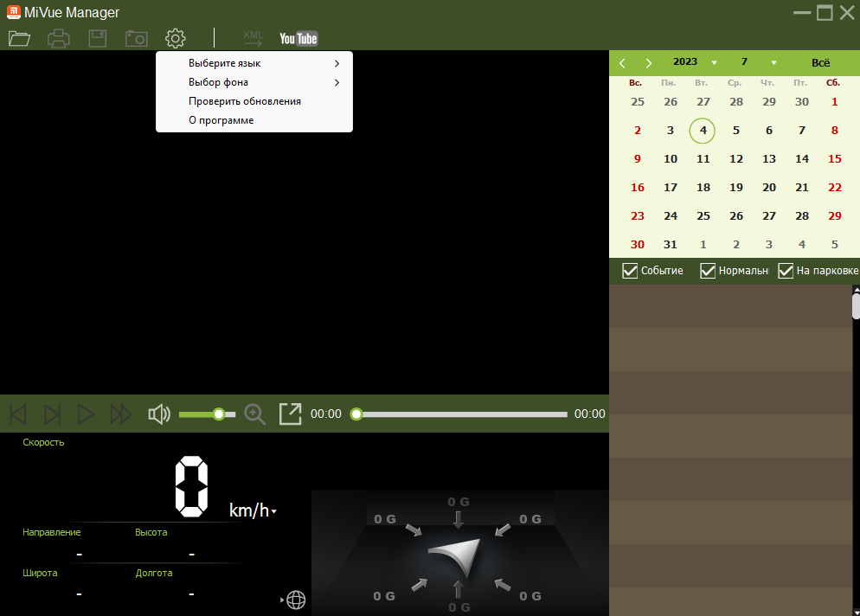
Task: Open О программе menu entry
Action: coord(254,120)
